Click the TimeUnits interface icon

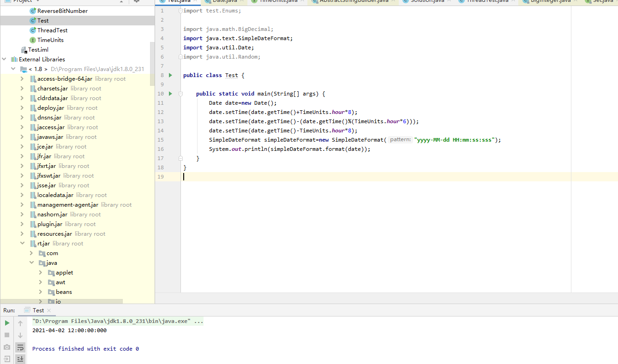[33, 40]
